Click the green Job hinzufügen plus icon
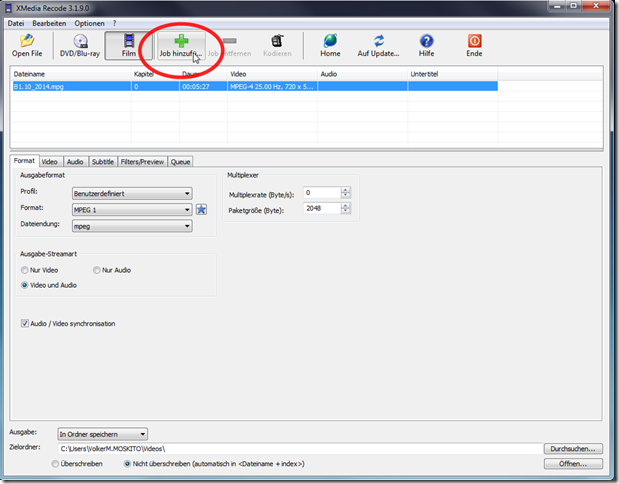Viewport: 619px width, 484px height. pos(181,41)
